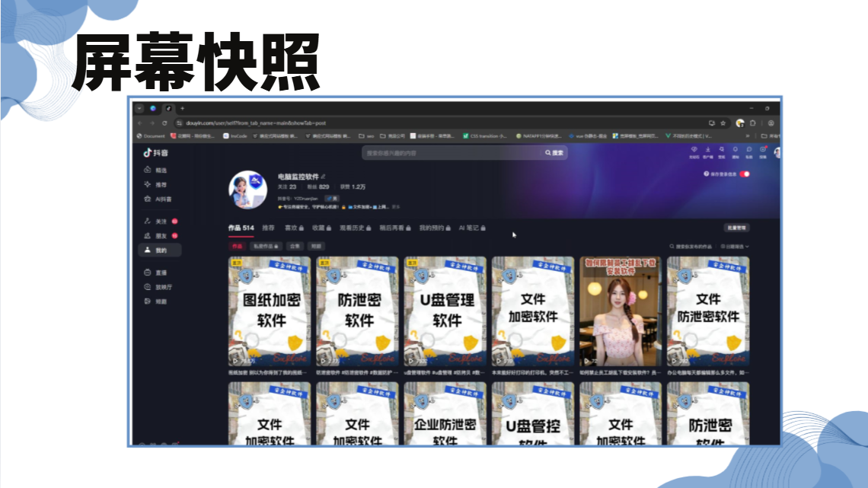Select the 私密作品 filter chip
The height and width of the screenshot is (488, 868).
(x=266, y=246)
